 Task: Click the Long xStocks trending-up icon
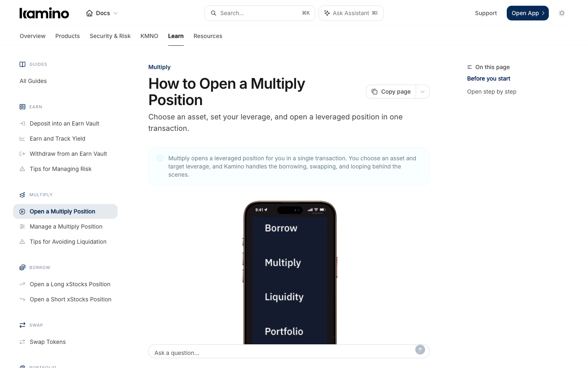(22, 284)
